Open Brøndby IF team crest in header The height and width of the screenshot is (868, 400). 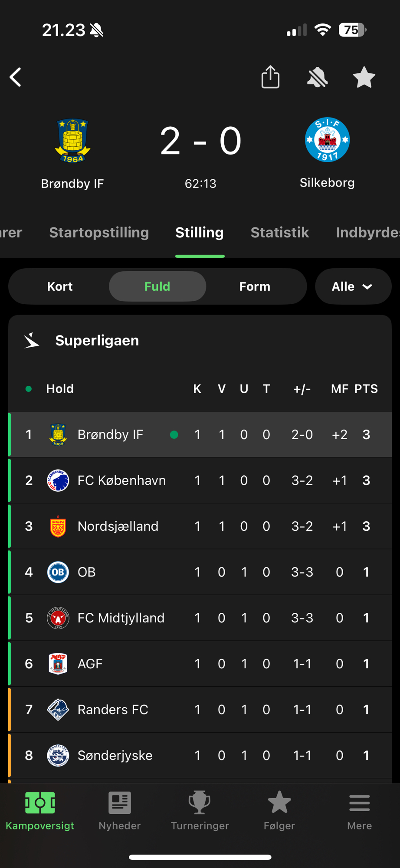coord(72,141)
